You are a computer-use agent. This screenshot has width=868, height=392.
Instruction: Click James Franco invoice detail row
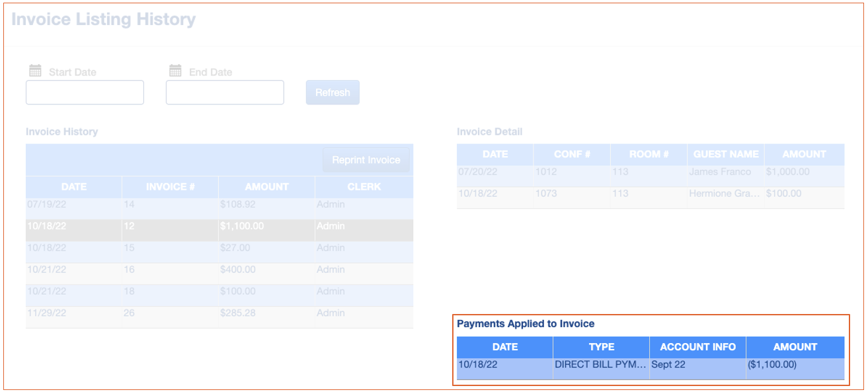click(650, 173)
